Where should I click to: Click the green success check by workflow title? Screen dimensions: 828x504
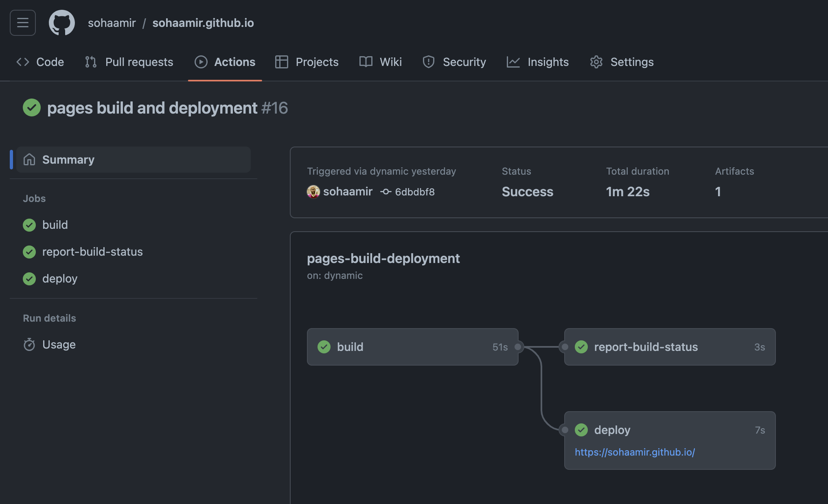(x=32, y=107)
